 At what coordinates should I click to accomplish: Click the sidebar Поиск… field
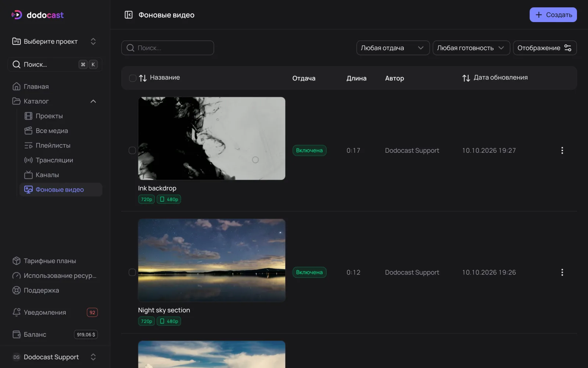coord(55,64)
